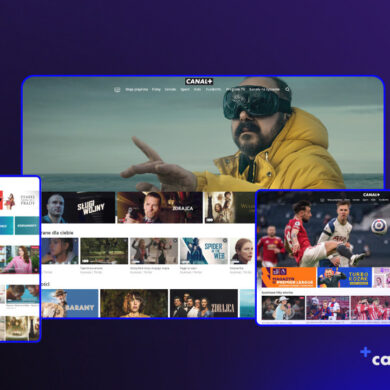The image size is (390, 390).
Task: Open the green landscape thumbnail in recommendations
Action: (104, 251)
